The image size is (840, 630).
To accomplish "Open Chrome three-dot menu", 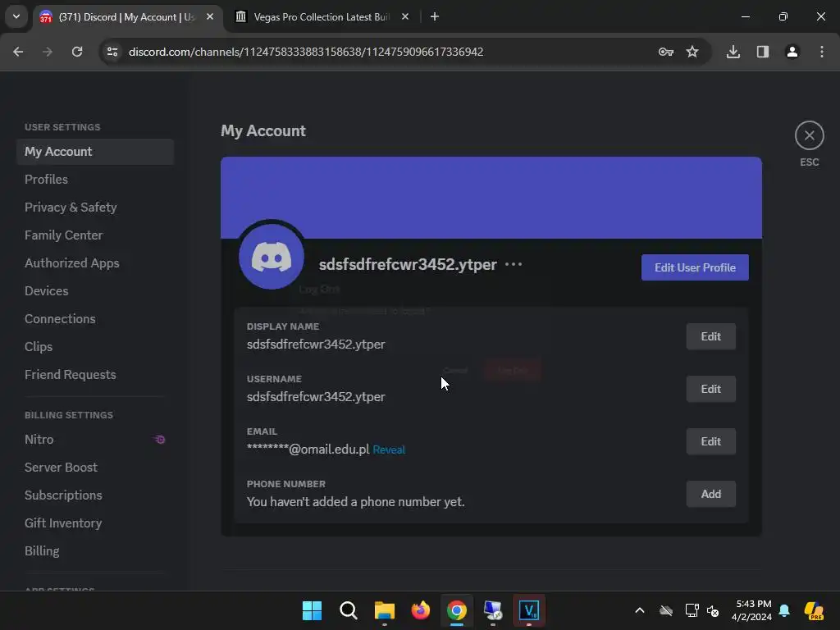I will tap(822, 52).
